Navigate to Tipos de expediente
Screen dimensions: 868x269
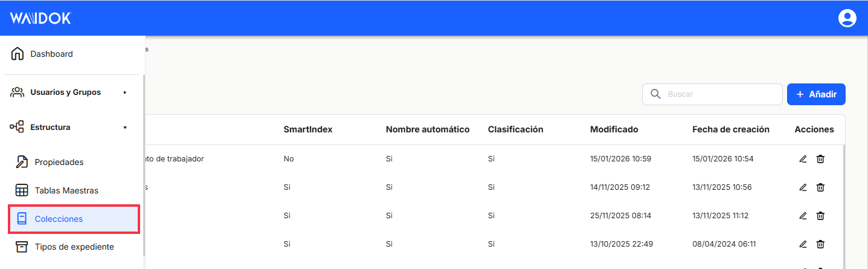coord(74,247)
